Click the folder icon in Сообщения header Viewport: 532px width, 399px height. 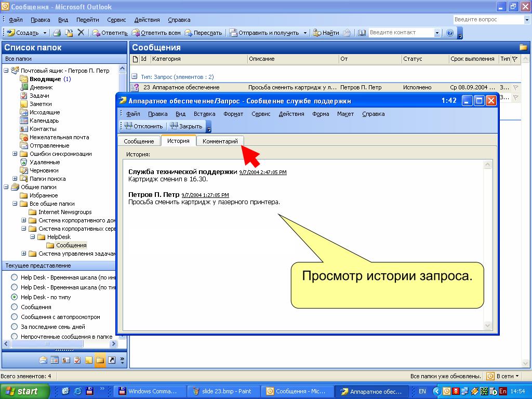(x=523, y=47)
